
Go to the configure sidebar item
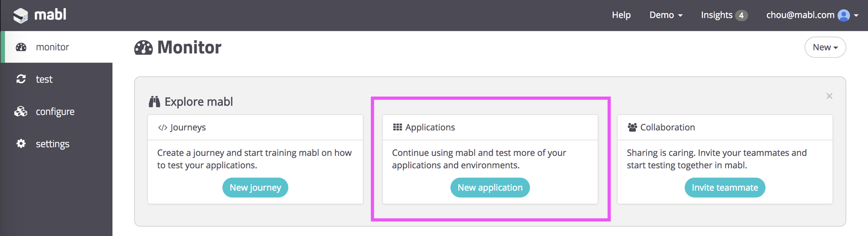pos(57,111)
